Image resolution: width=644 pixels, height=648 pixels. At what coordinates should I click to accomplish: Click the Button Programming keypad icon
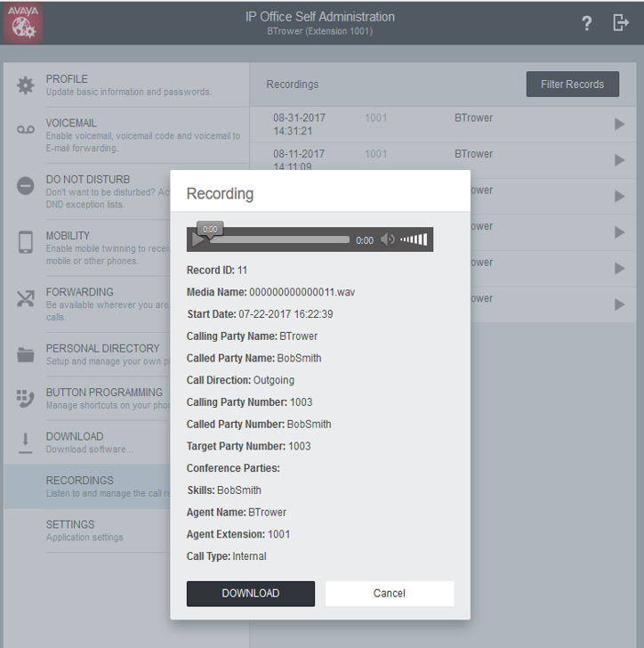[x=26, y=398]
